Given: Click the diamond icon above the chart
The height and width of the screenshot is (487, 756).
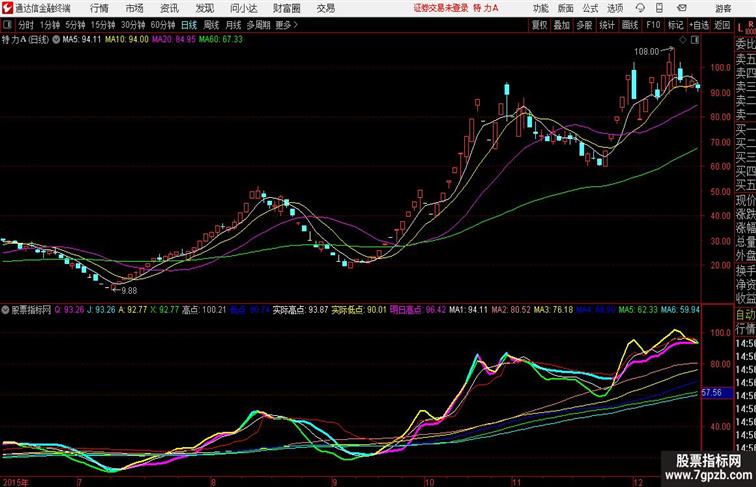Looking at the screenshot, I should point(683,40).
